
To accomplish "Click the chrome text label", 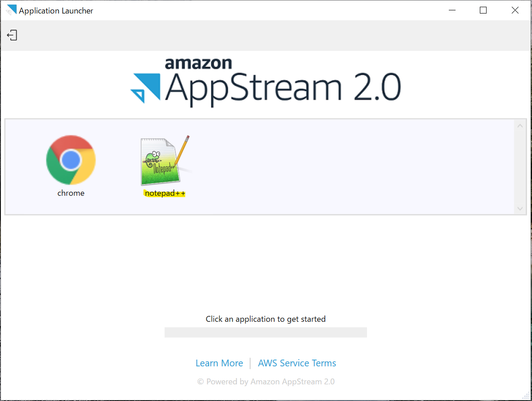I will (71, 193).
